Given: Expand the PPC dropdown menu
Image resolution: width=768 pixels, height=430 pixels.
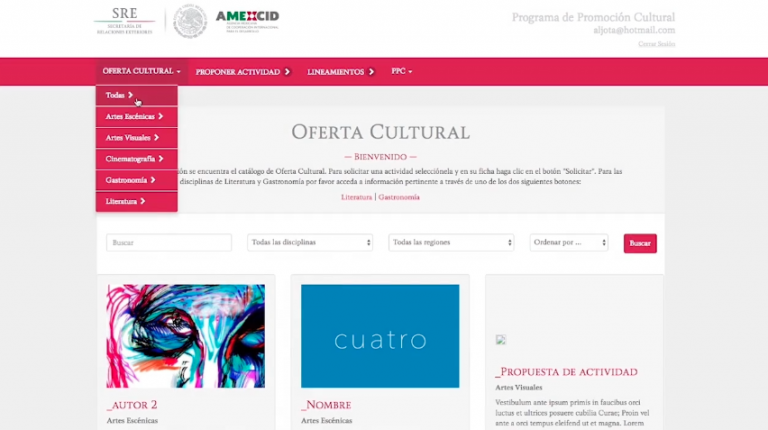Looking at the screenshot, I should click(x=402, y=72).
